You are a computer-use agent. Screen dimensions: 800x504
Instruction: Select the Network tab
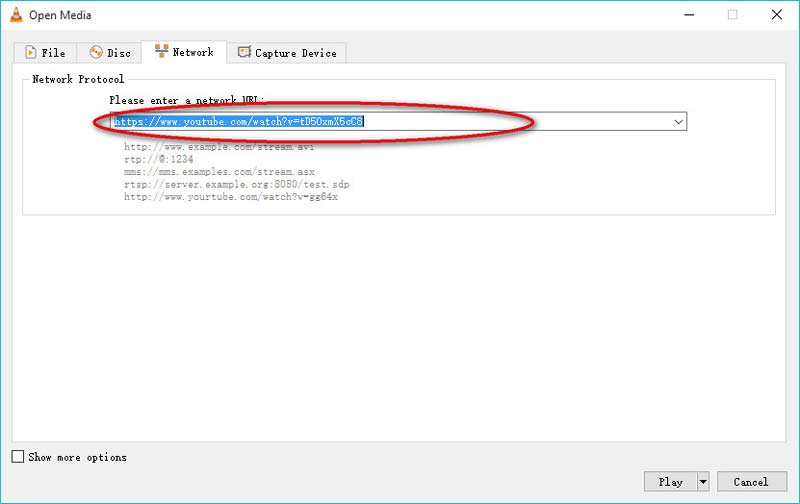pos(184,52)
